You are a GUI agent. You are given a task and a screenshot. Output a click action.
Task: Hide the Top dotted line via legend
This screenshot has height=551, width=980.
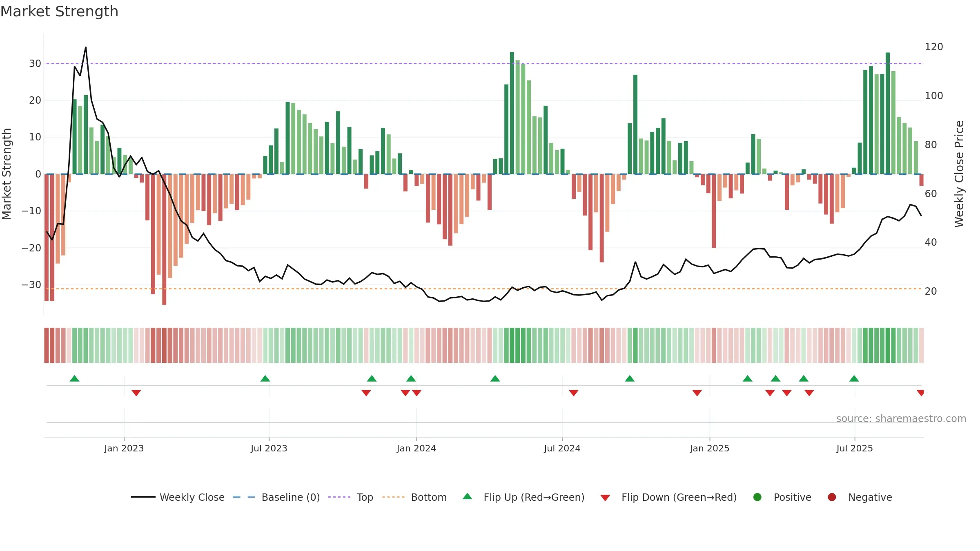click(x=351, y=497)
